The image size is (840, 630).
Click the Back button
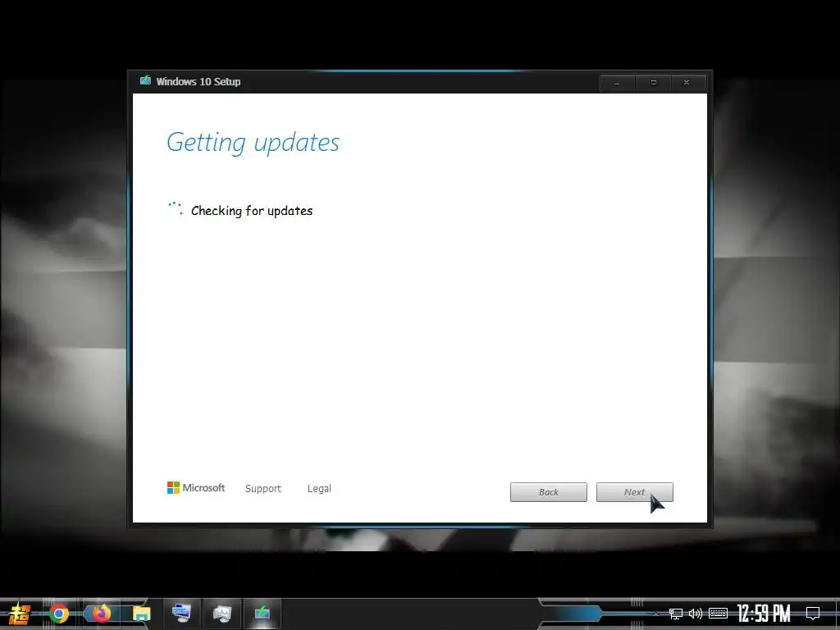click(x=548, y=492)
